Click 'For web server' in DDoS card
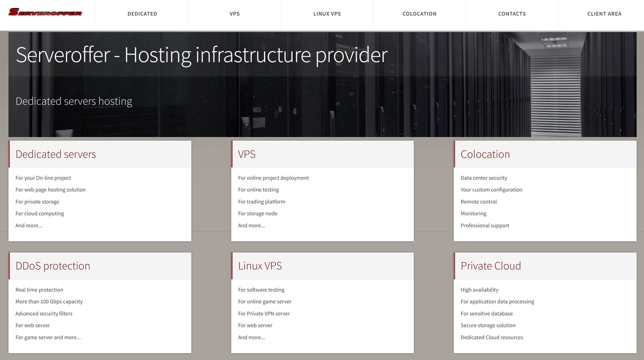 [33, 325]
